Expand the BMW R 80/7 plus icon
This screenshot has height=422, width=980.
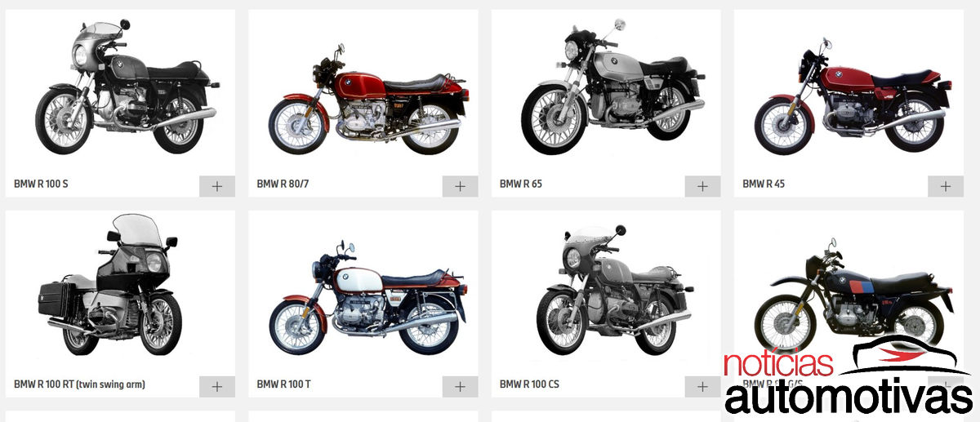(x=460, y=186)
